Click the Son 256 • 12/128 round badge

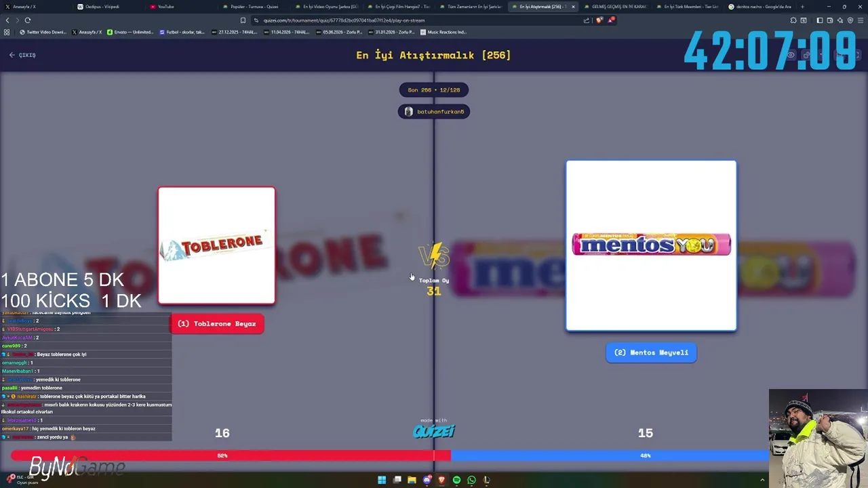[x=434, y=89]
